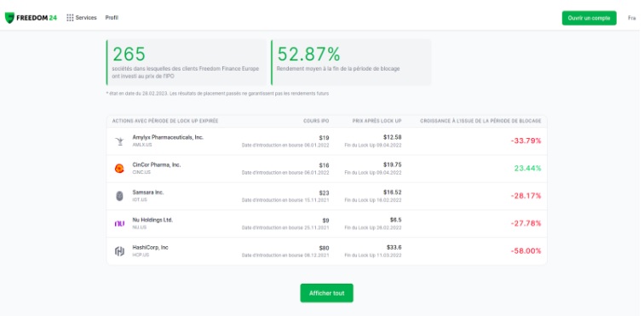The image size is (644, 316).
Task: Click the Freedom24 shield logo
Action: [x=9, y=18]
